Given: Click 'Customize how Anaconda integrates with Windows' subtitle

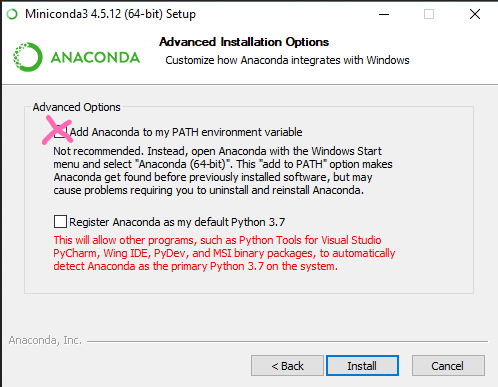Looking at the screenshot, I should click(x=287, y=60).
